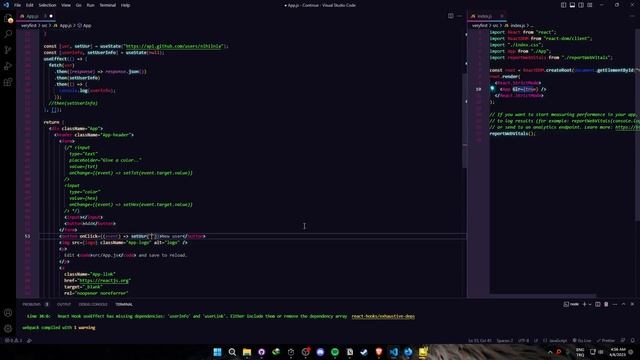Open the Go menu
The height and width of the screenshot is (360, 640).
click(79, 5)
